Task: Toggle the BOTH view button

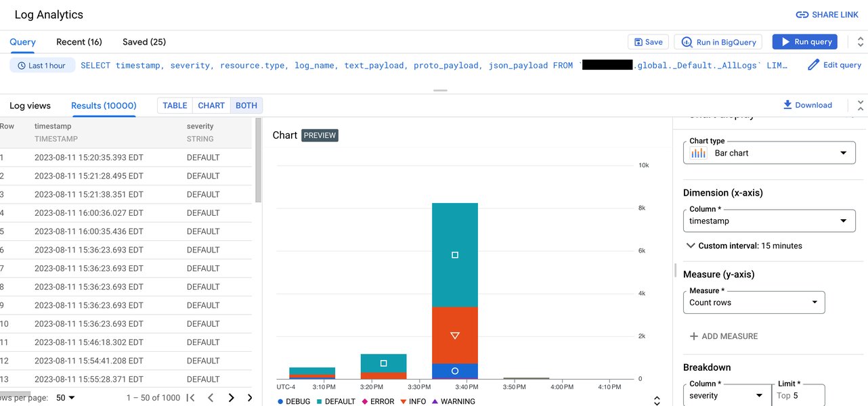Action: click(x=246, y=106)
